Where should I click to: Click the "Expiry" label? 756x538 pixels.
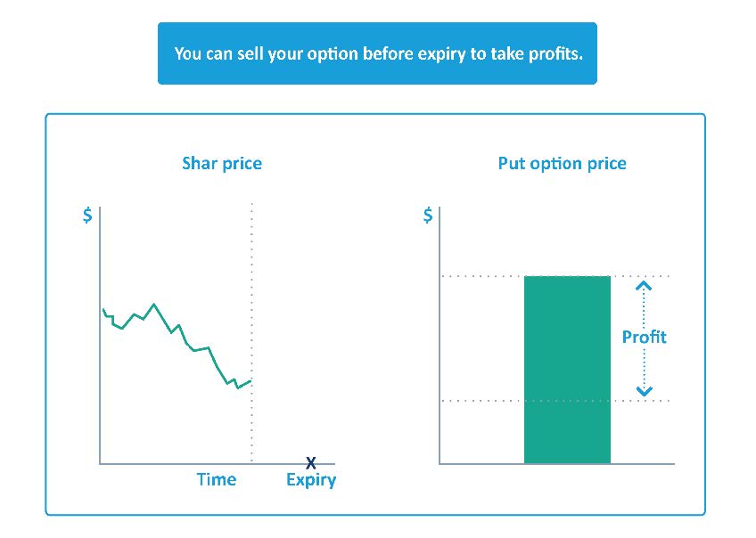[x=311, y=480]
